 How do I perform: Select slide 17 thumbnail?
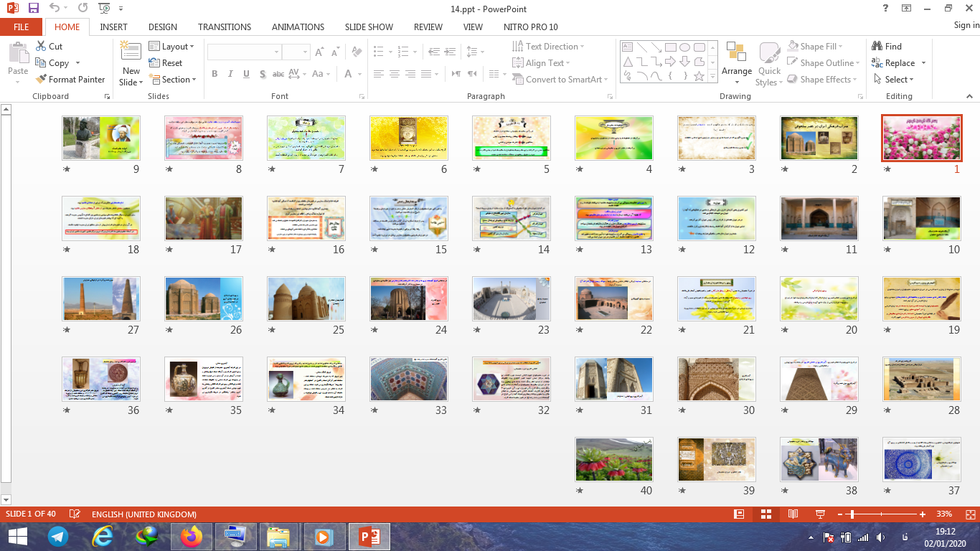pos(204,219)
